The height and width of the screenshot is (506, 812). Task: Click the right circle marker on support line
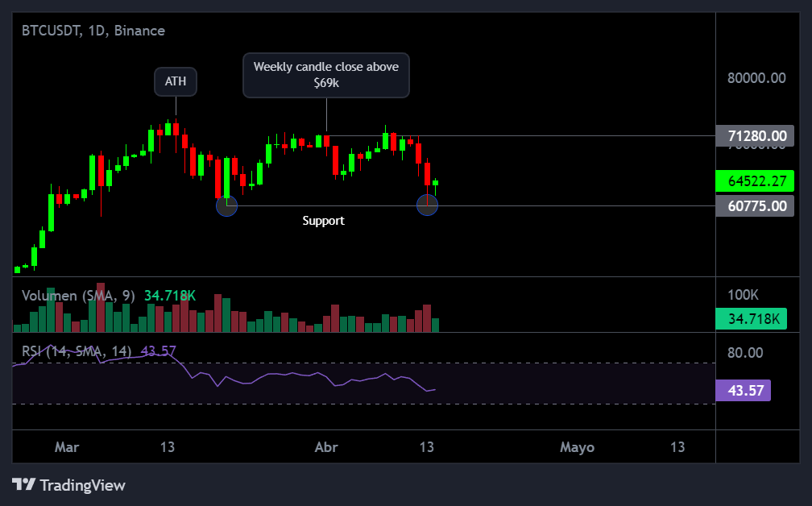[427, 205]
